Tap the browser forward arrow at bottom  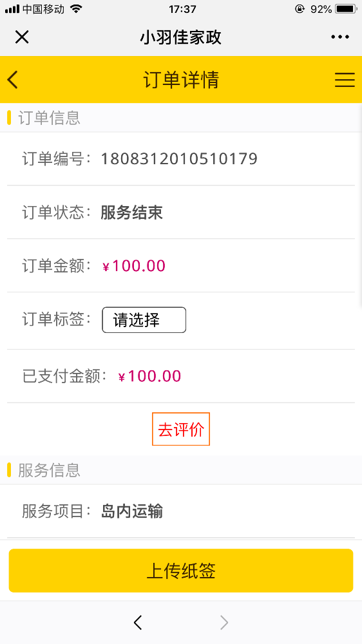click(224, 623)
